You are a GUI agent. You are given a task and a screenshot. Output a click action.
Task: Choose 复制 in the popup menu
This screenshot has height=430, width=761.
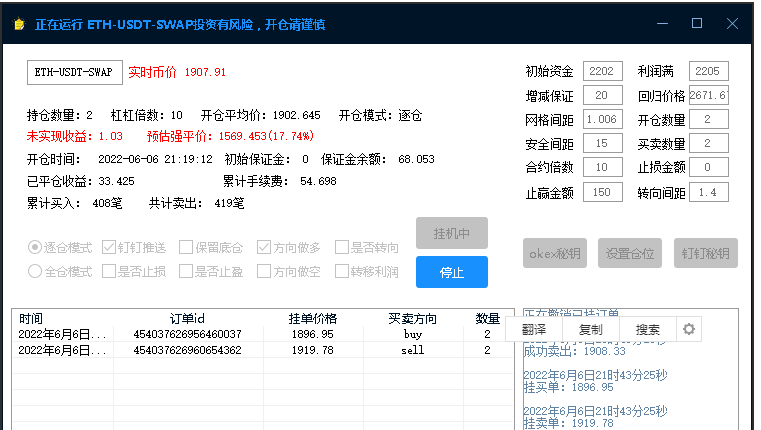[x=590, y=329]
